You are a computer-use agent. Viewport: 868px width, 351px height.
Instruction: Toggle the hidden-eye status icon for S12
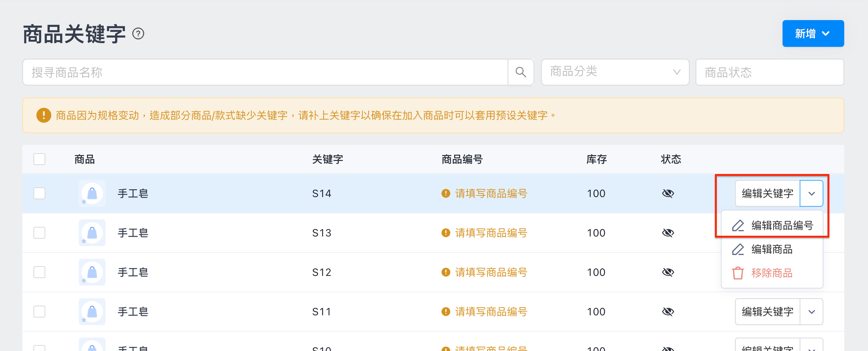click(668, 272)
